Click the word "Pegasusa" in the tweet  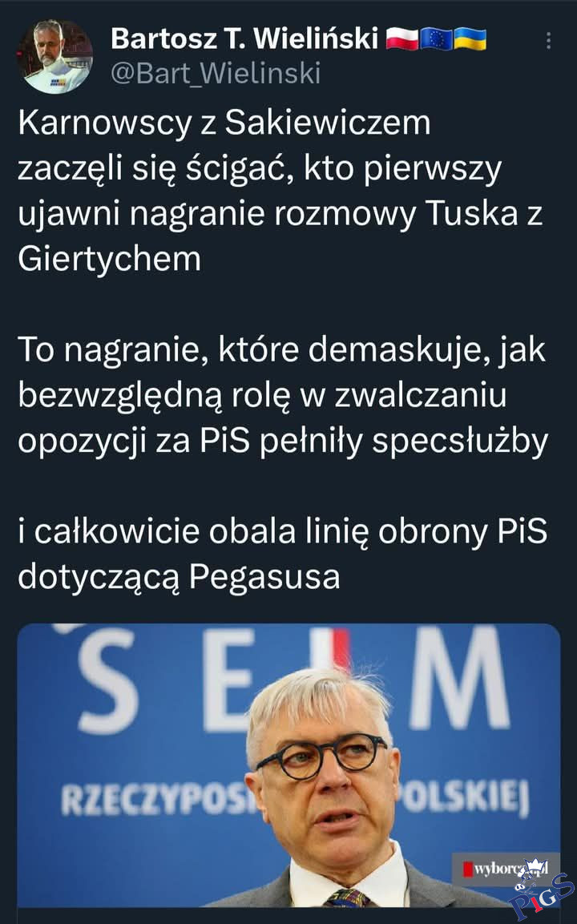pyautogui.click(x=264, y=578)
